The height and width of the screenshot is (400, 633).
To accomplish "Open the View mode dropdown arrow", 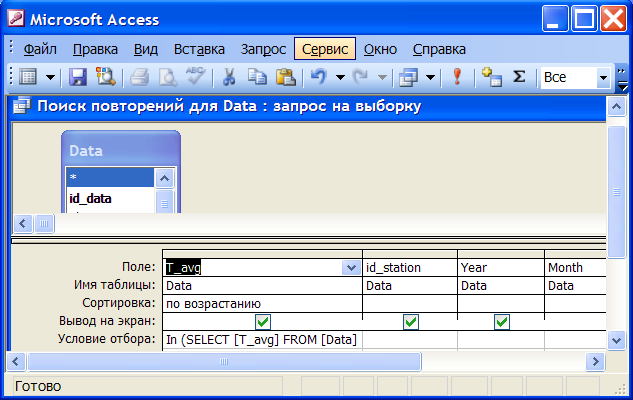I will click(x=50, y=77).
